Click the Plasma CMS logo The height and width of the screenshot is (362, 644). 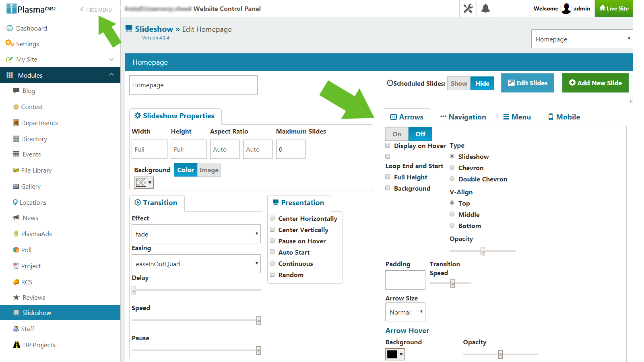click(31, 8)
